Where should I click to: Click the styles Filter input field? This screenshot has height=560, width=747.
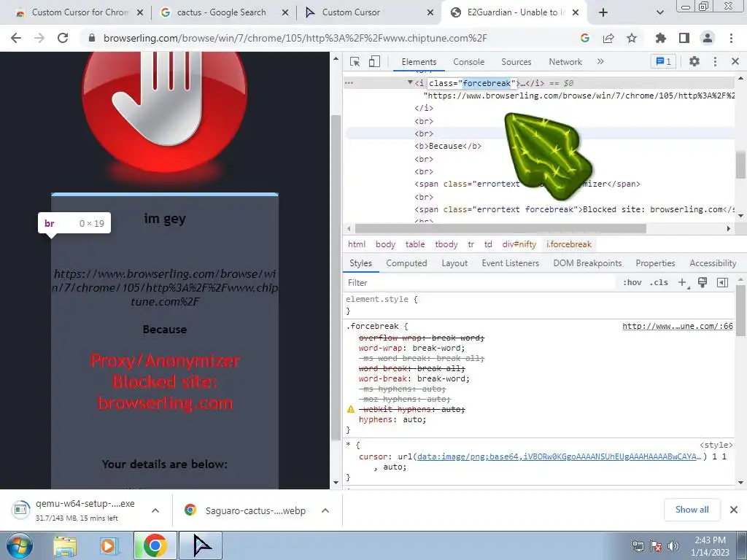(480, 283)
